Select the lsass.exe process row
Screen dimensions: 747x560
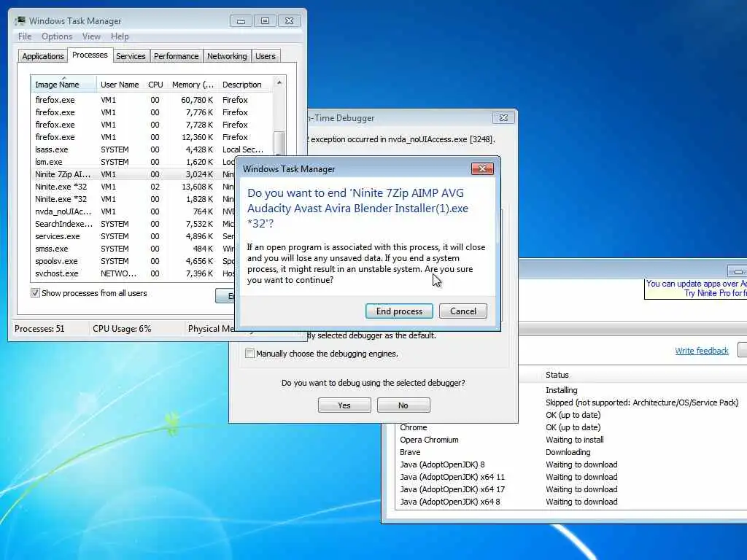click(152, 149)
